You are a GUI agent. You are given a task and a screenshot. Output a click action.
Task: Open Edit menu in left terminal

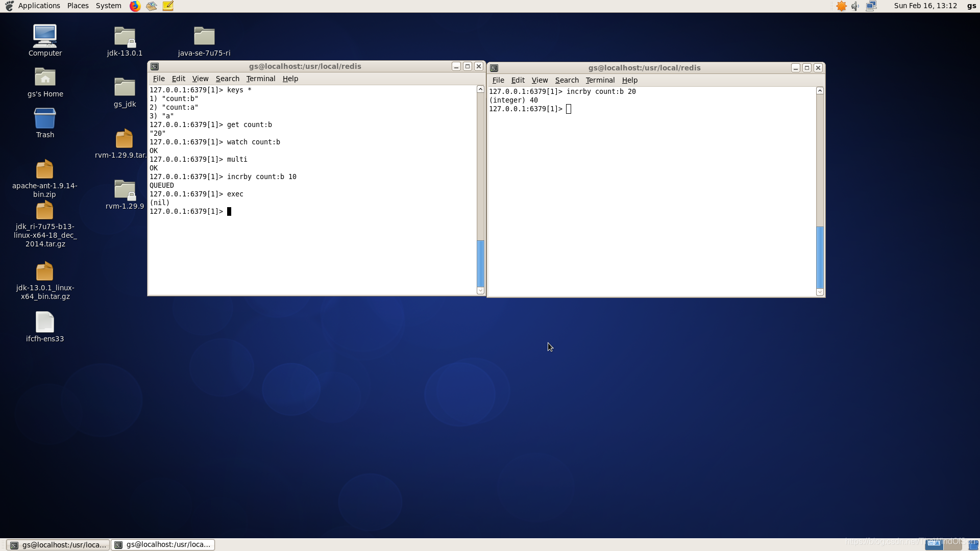click(x=179, y=79)
